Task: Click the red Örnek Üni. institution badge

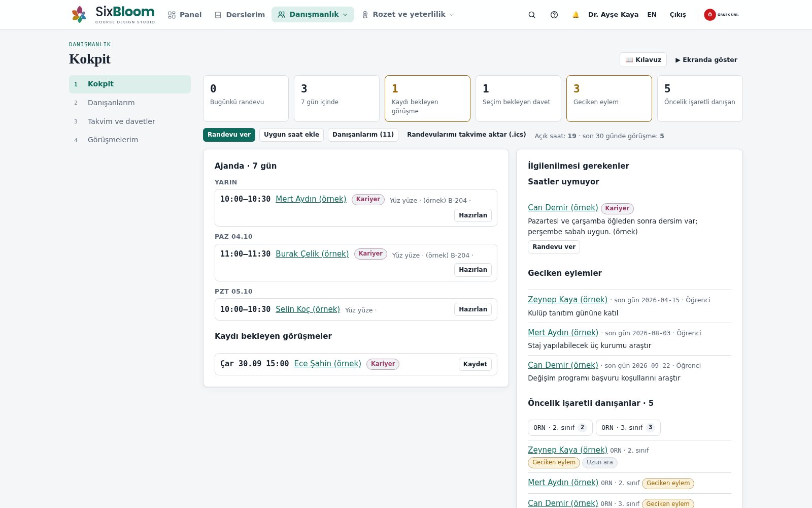Action: 721,15
